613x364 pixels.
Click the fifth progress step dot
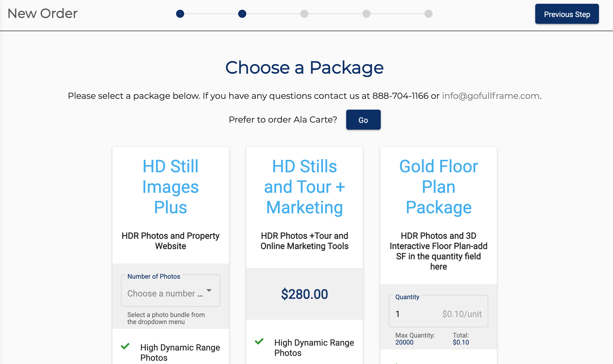point(429,14)
